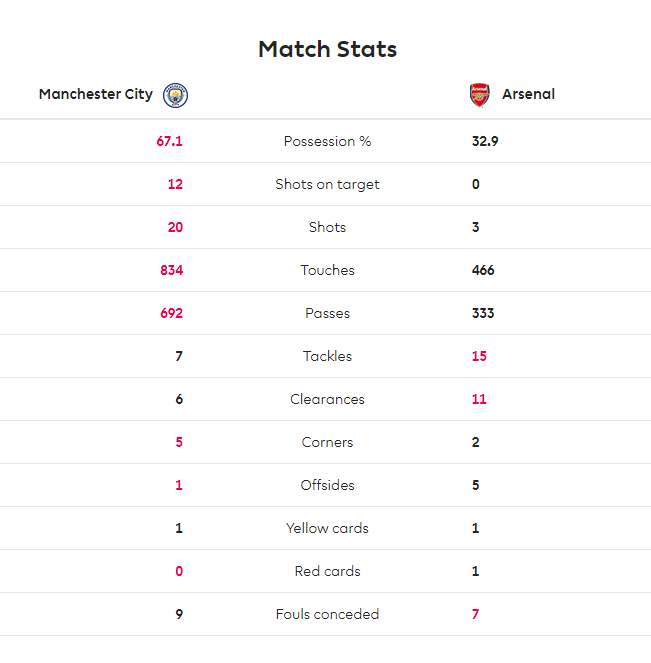Select the Tackles row label
This screenshot has height=663, width=651.
click(x=328, y=356)
